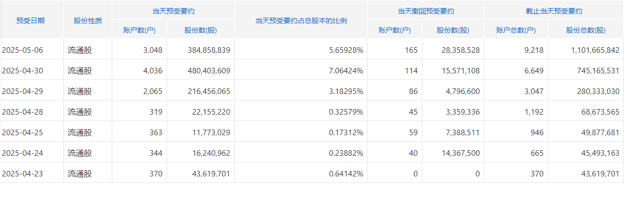Click the 股份性质 column header
The width and height of the screenshot is (644, 200).
point(88,21)
